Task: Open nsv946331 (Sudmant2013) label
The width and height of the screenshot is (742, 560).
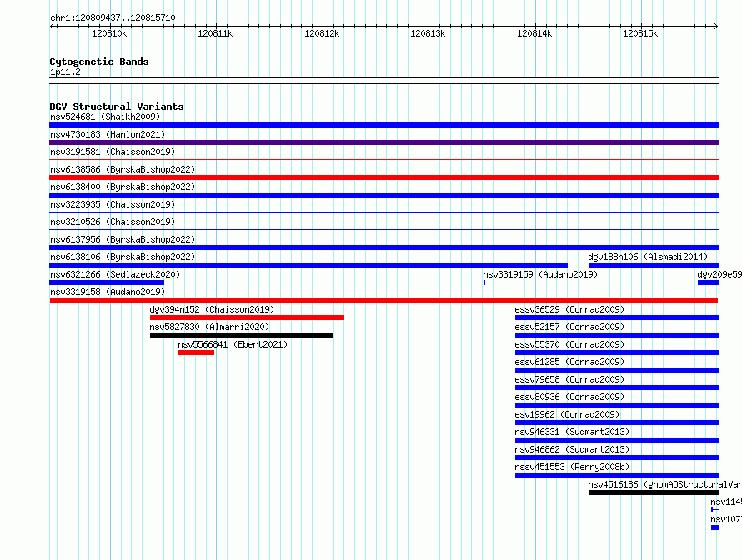Action: [x=572, y=432]
